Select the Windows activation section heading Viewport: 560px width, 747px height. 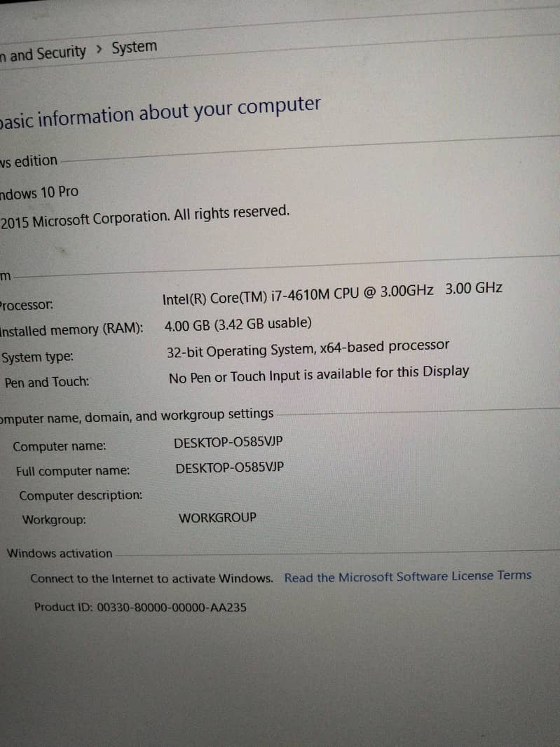tap(60, 553)
